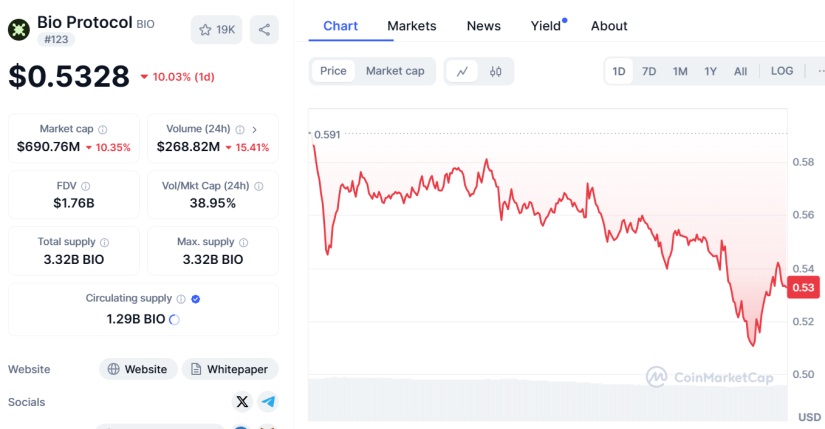825x429 pixels.
Task: Toggle chart to Market cap view
Action: 395,71
